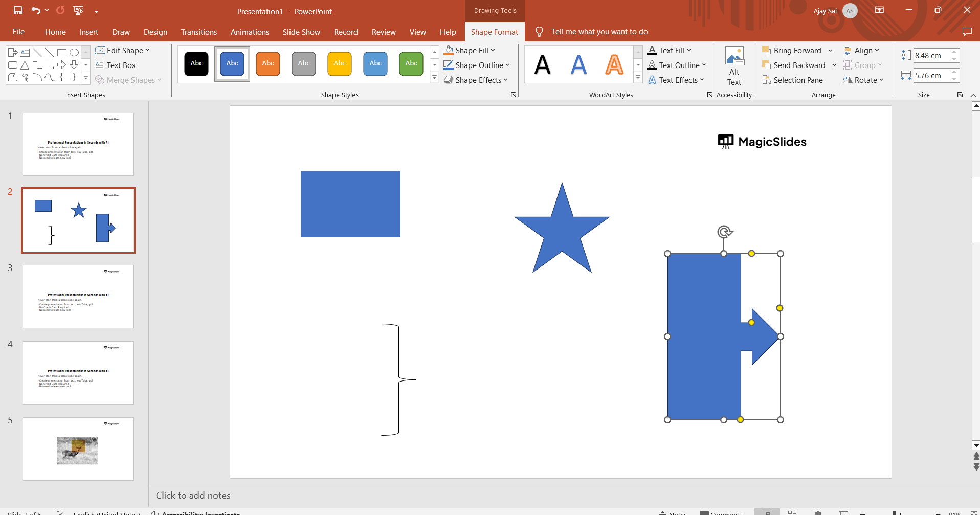The width and height of the screenshot is (980, 515).
Task: Select slide 5 thumbnail with image
Action: pos(78,449)
